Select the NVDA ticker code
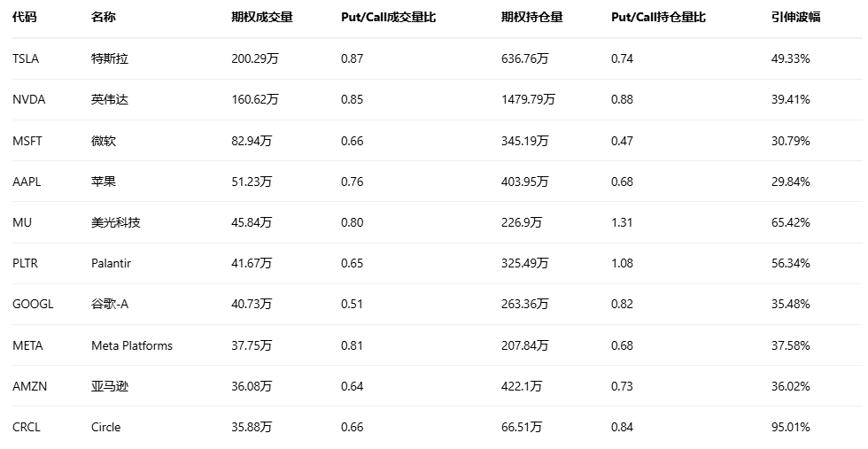 (x=28, y=99)
